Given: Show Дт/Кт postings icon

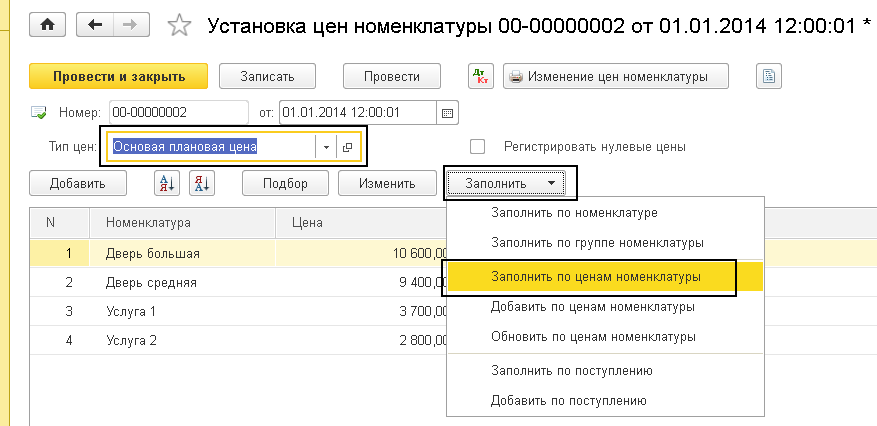Looking at the screenshot, I should pyautogui.click(x=480, y=77).
